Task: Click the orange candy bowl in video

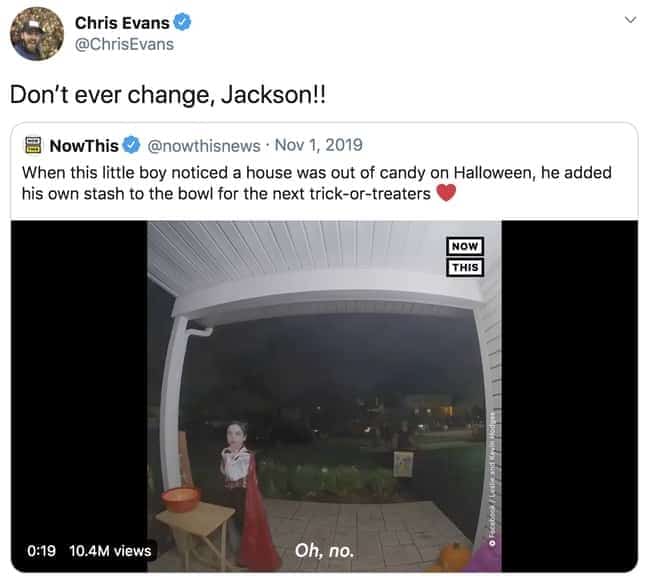Action: pos(180,500)
